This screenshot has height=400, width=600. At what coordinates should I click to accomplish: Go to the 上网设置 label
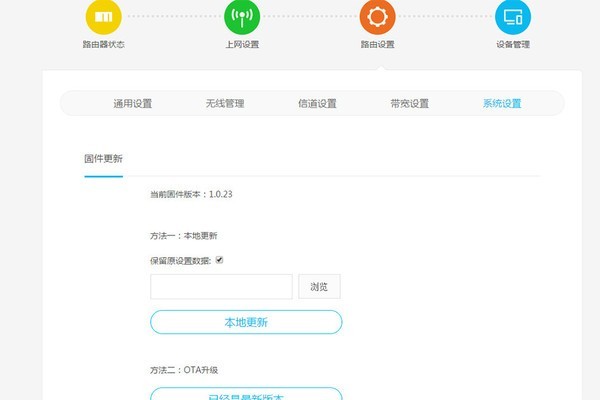coord(241,45)
